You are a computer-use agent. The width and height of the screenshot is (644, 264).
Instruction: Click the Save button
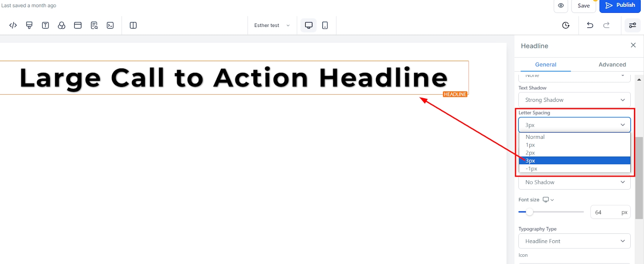click(x=583, y=6)
